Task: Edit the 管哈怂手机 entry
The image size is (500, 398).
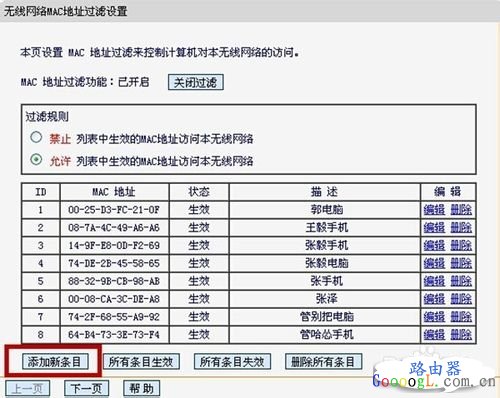Action: [x=434, y=335]
